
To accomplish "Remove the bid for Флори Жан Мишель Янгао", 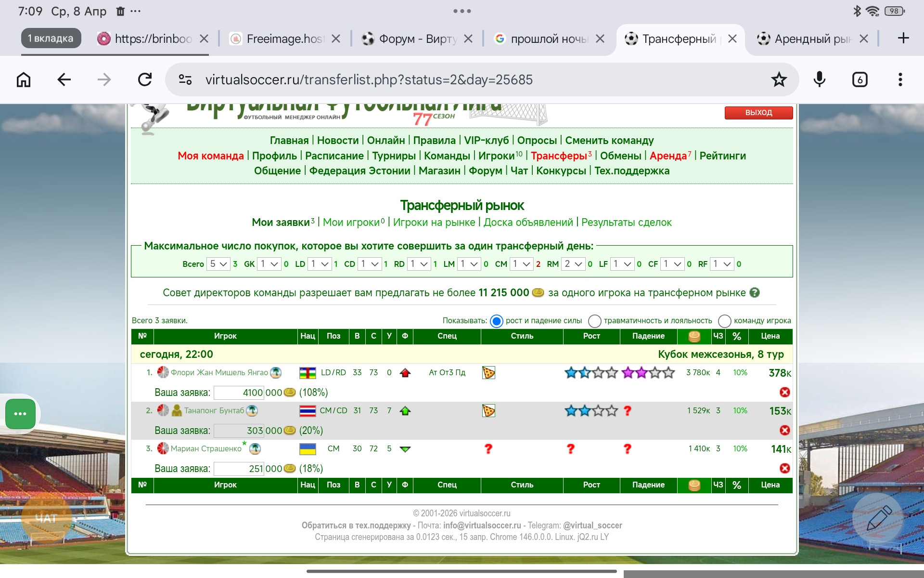I will click(x=784, y=392).
